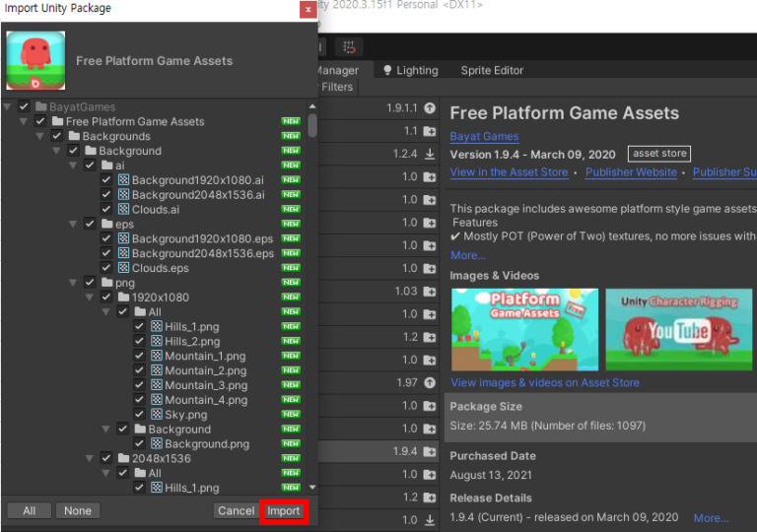Click the png folder icon

107,283
